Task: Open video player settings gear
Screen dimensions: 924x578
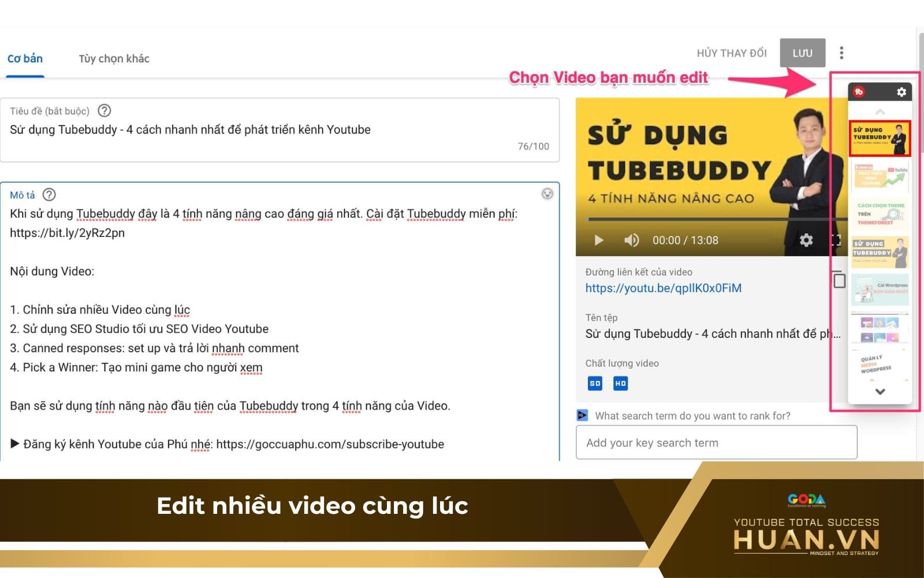Action: (x=806, y=240)
